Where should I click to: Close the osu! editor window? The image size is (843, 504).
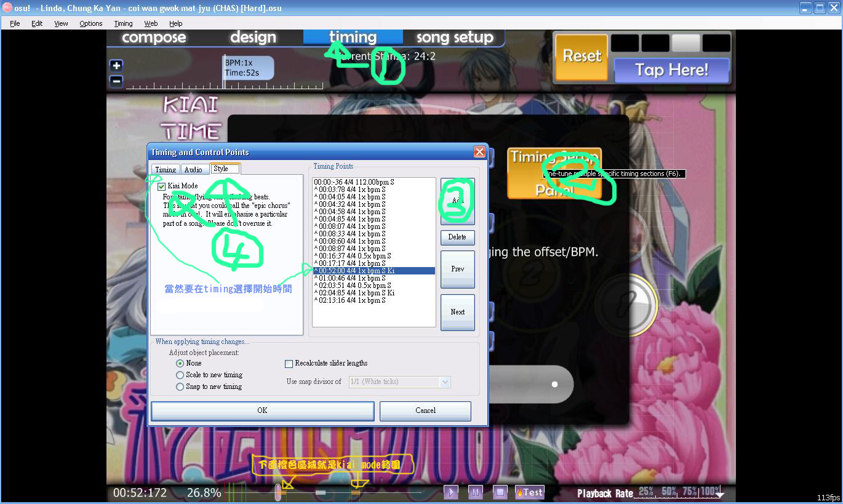click(x=833, y=8)
